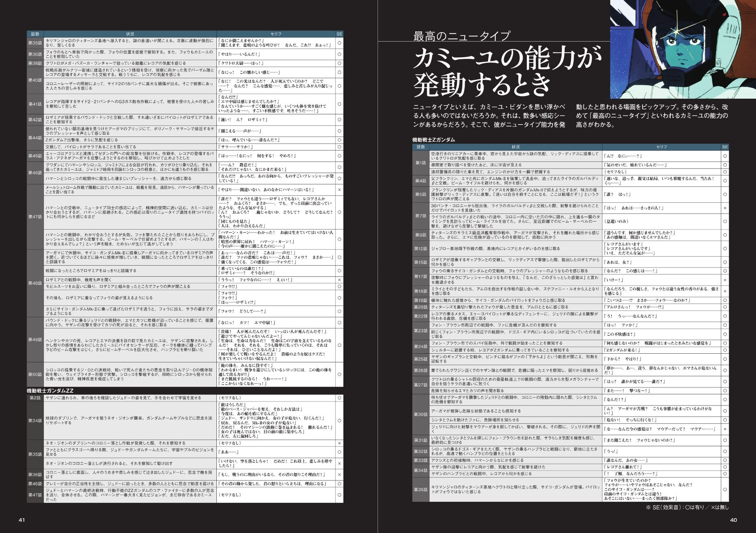Viewport: 756px width, 533px height.
Task: Click the 'セリフ' header on page 41
Action: (276, 34)
